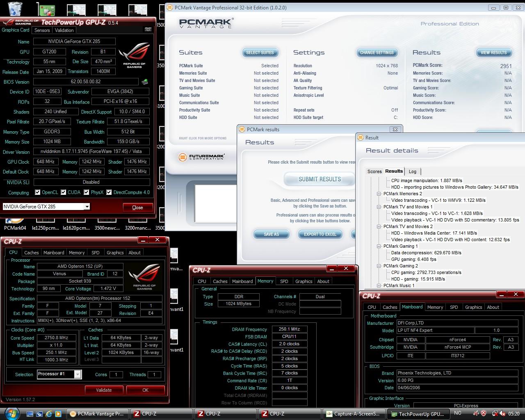Select the Data decompression: 629.670 MB/s result
The height and width of the screenshot is (420, 525).
[x=426, y=253]
